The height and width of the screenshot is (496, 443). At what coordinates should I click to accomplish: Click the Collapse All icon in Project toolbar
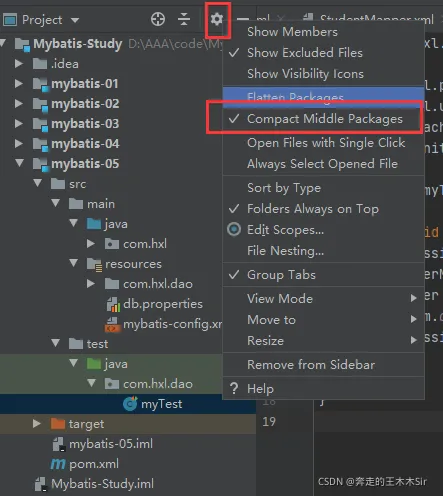click(184, 19)
